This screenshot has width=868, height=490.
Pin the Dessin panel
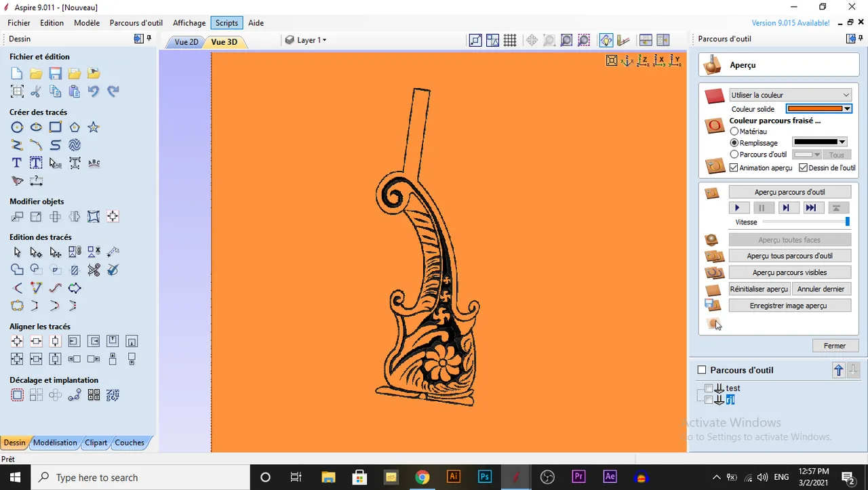click(x=149, y=39)
